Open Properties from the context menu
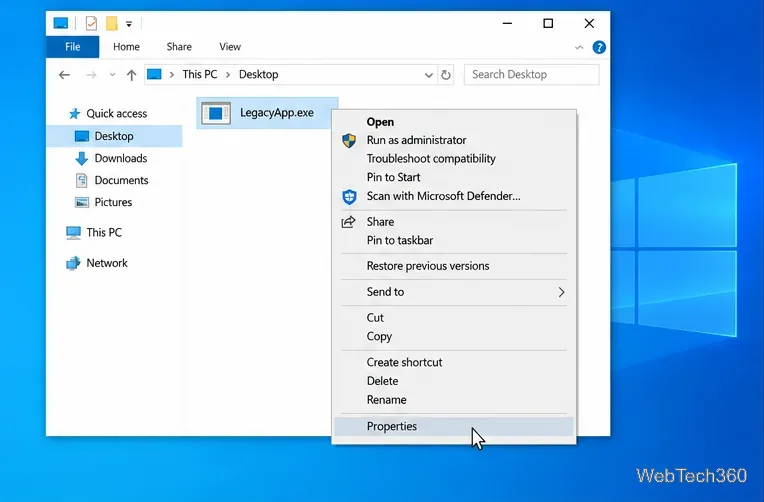Screen dimensions: 764x502 pos(454,426)
